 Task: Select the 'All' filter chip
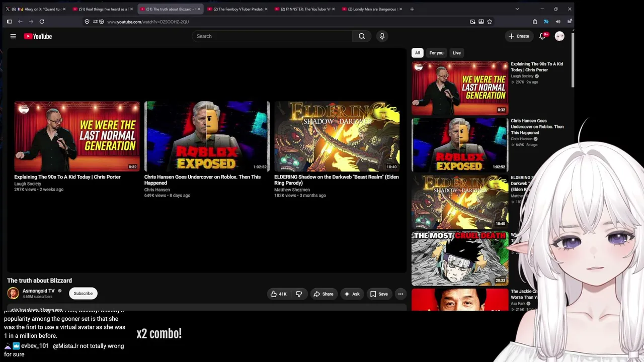(417, 53)
